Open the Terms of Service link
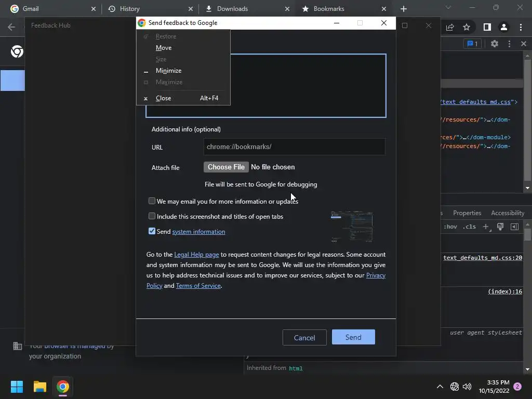Image resolution: width=532 pixels, height=399 pixels. [x=198, y=286]
